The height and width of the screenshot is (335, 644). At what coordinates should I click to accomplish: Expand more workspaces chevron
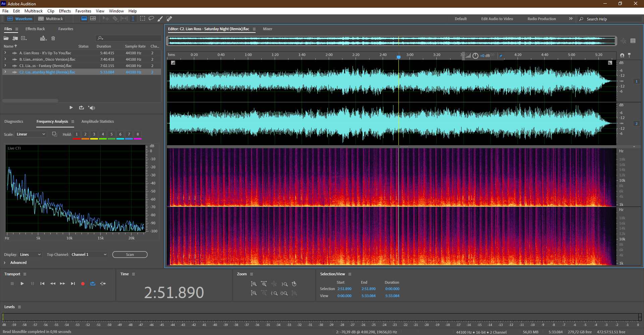pyautogui.click(x=571, y=19)
